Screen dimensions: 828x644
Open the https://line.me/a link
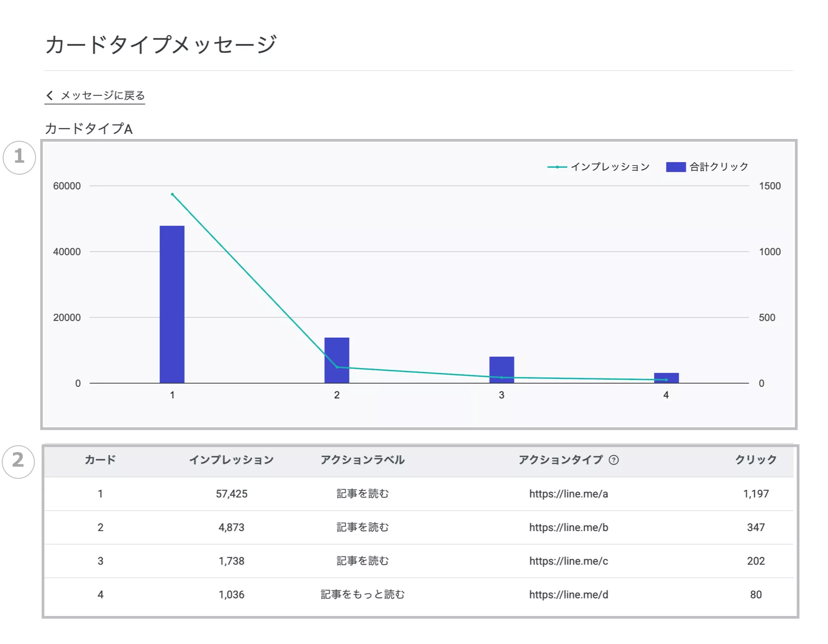point(568,494)
